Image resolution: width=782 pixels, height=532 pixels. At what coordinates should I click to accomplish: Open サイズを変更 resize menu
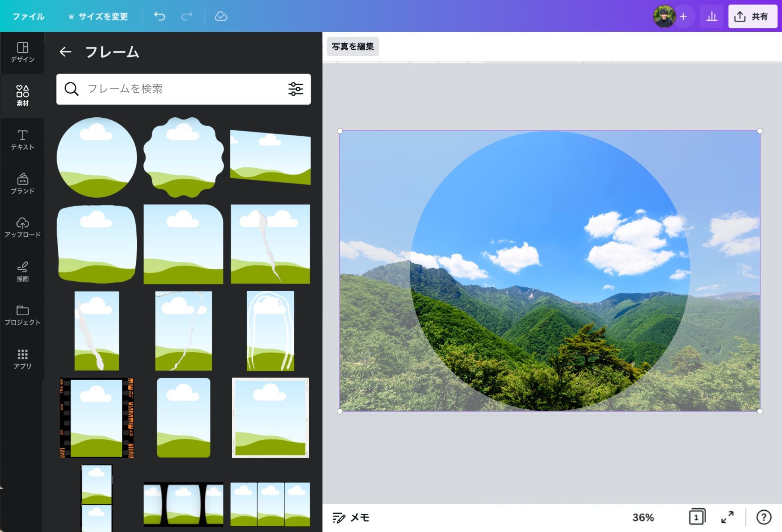98,16
